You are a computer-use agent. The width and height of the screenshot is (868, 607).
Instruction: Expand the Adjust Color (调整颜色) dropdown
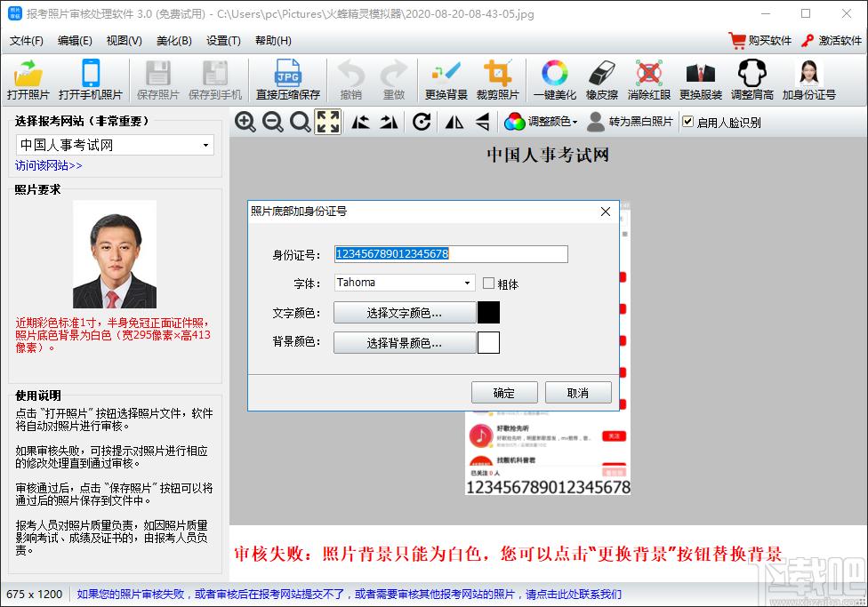pos(541,122)
